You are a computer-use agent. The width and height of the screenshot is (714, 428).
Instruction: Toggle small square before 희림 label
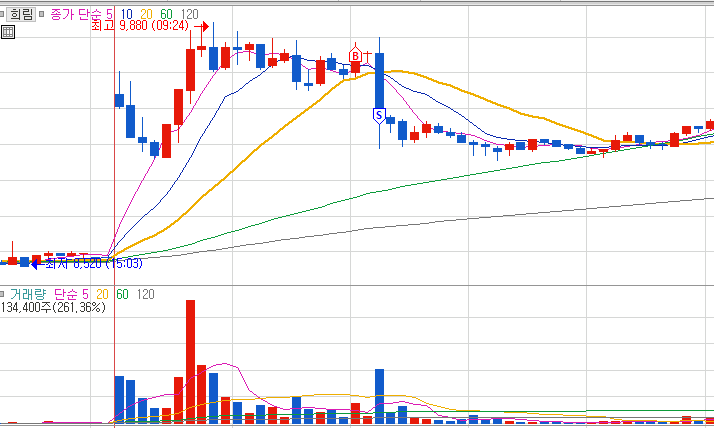(x=2, y=15)
